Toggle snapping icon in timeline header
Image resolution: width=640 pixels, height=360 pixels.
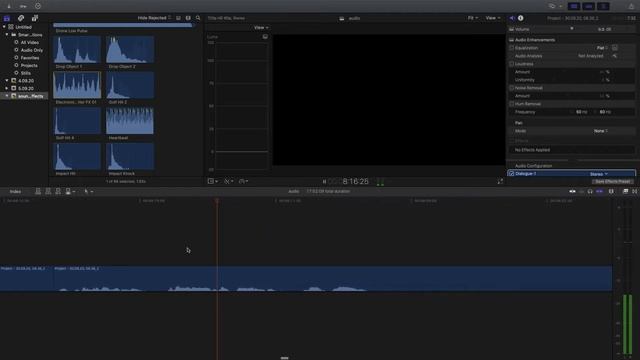(x=600, y=191)
